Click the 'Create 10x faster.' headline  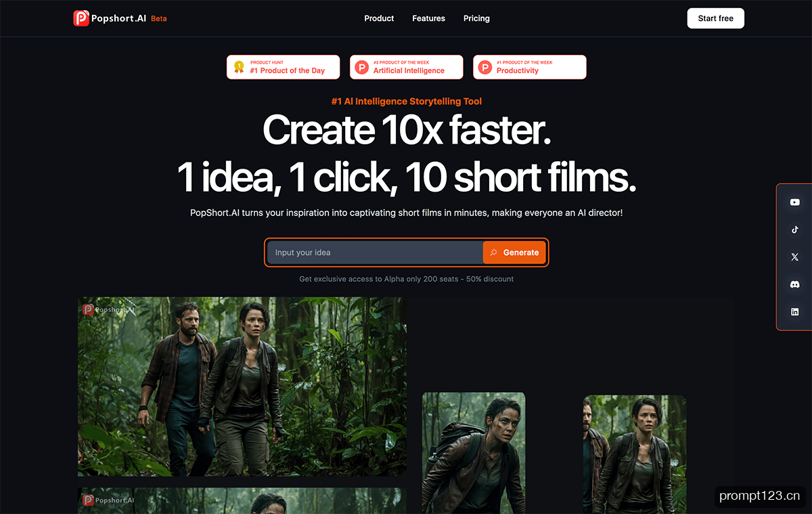click(407, 130)
